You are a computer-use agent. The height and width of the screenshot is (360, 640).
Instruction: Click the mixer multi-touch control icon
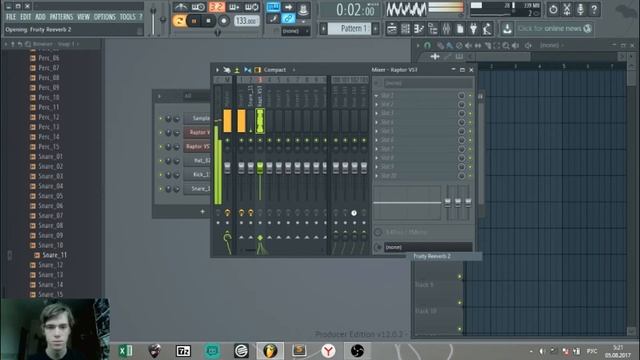[x=227, y=70]
